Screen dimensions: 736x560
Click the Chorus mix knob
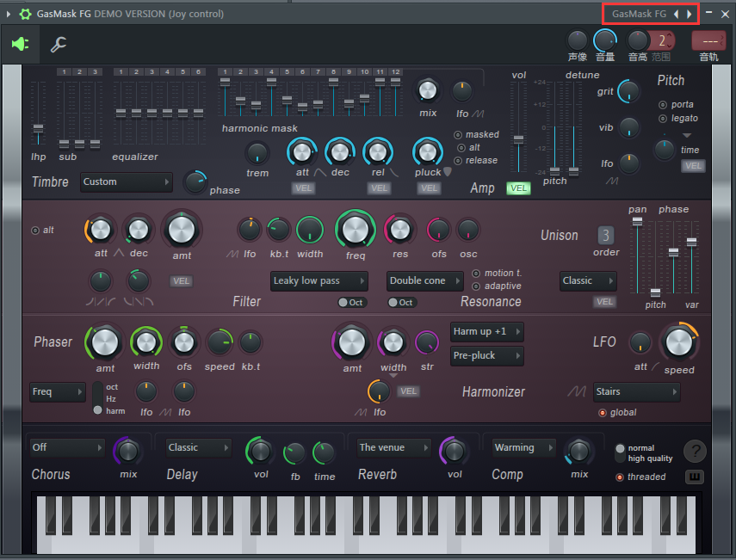tap(127, 452)
